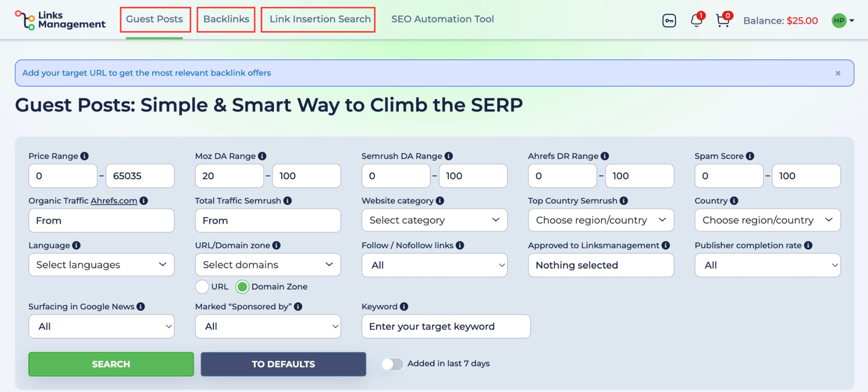The width and height of the screenshot is (868, 392).
Task: Select the URL radio option
Action: 202,287
